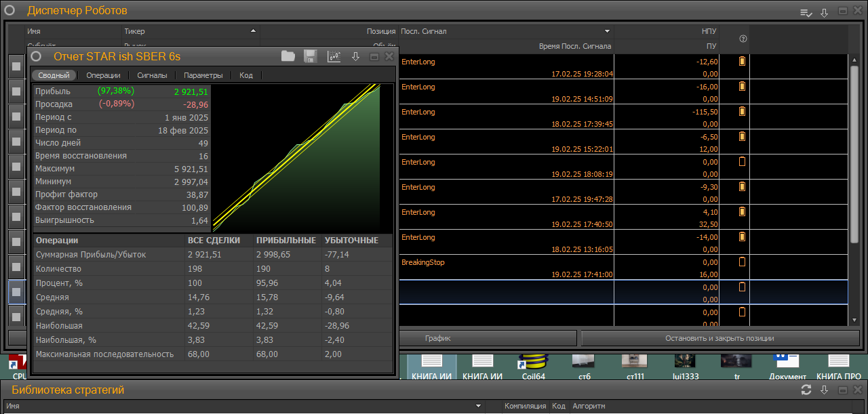Image resolution: width=868 pixels, height=414 pixels.
Task: Click the pin arrow icon in report window
Action: tap(355, 57)
